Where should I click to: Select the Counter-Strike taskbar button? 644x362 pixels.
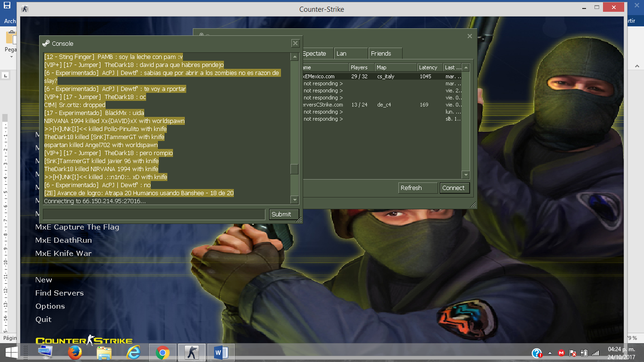tap(192, 353)
